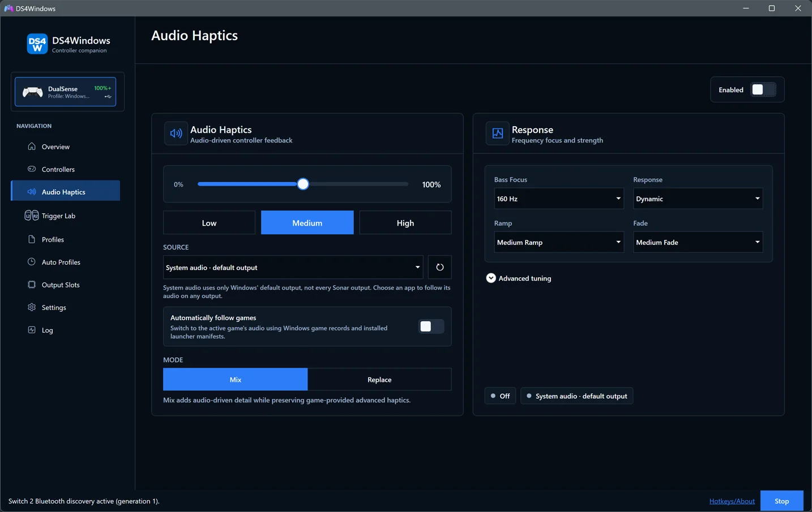Open the Medium Ramp dropdown
The width and height of the screenshot is (812, 512).
(559, 242)
